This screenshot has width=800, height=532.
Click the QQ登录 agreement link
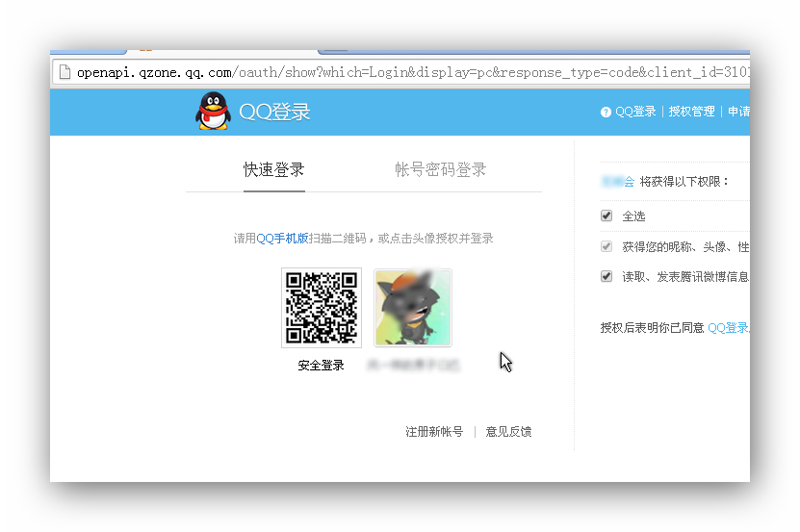pyautogui.click(x=728, y=327)
